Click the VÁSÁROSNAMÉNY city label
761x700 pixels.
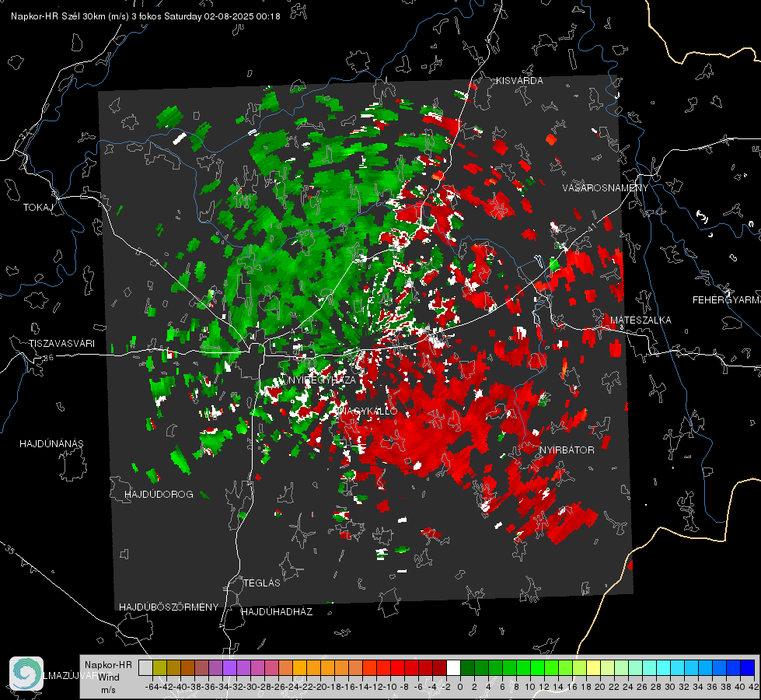click(x=606, y=188)
